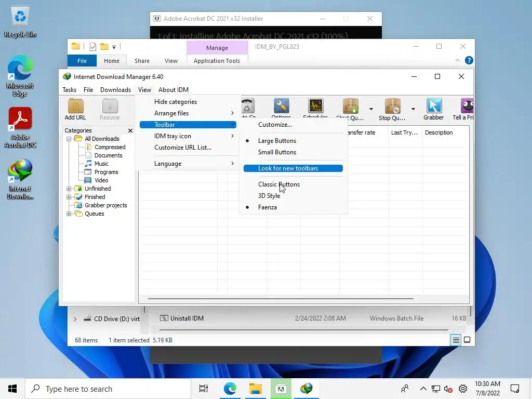
Task: Open the Arrange files submenu
Action: [x=188, y=113]
